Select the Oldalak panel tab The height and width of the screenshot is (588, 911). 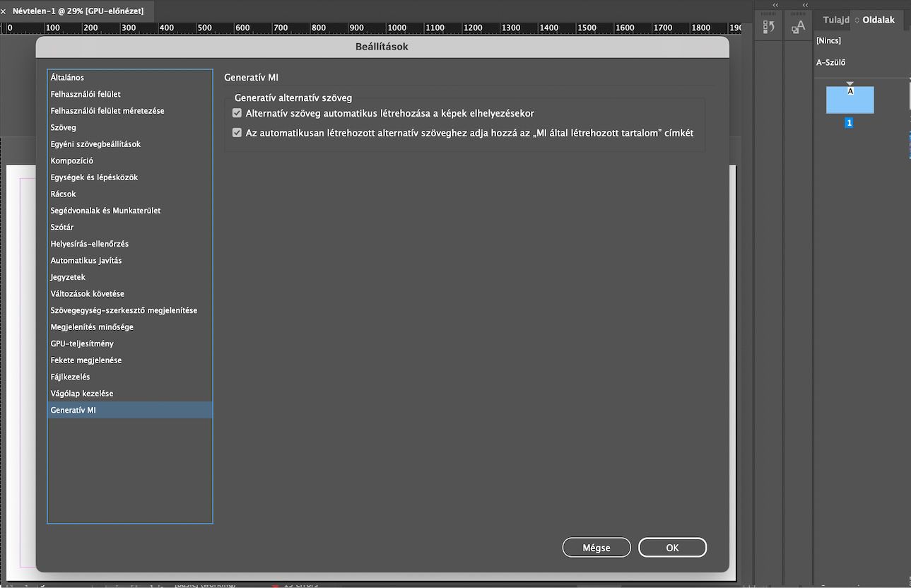pyautogui.click(x=878, y=20)
